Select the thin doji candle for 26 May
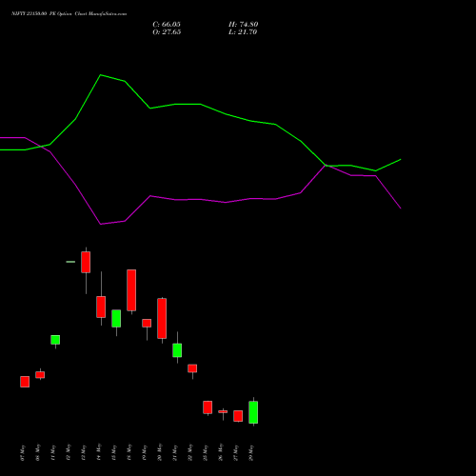 point(223,411)
